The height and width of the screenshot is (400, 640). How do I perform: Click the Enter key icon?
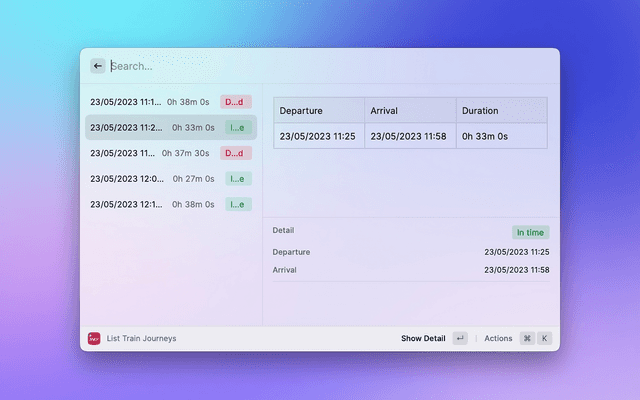460,338
